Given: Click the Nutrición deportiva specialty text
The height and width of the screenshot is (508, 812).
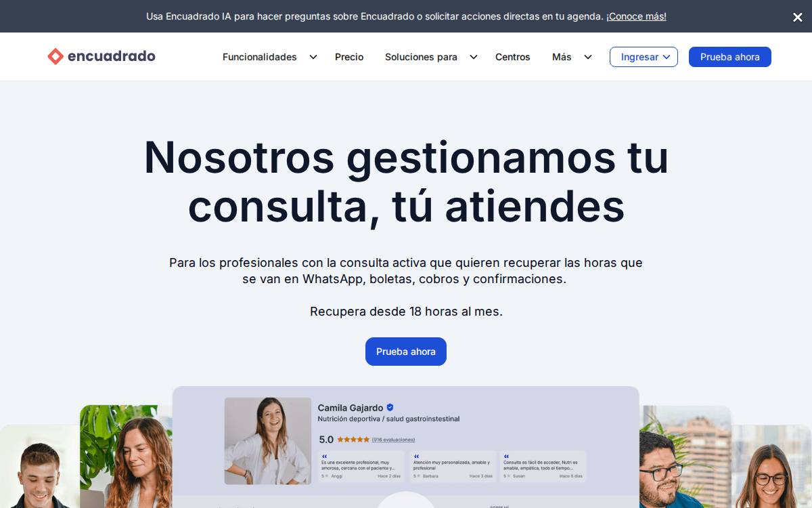Looking at the screenshot, I should click(x=388, y=419).
